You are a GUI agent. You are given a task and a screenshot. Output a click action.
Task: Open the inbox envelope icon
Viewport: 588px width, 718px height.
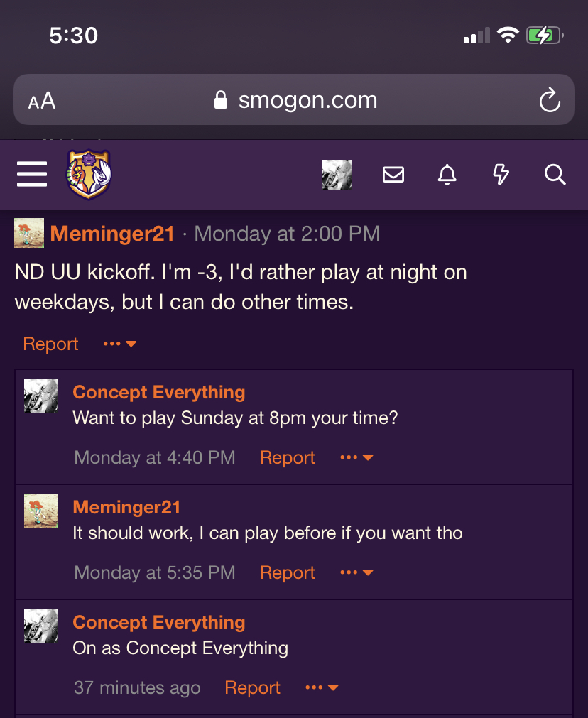(393, 175)
